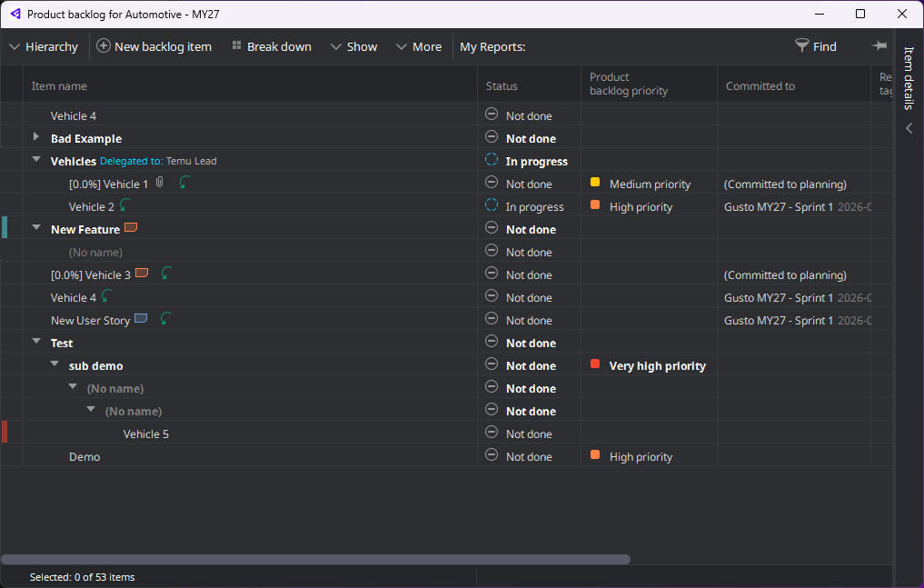Open the Show menu
Viewport: 924px width, 588px height.
354,46
